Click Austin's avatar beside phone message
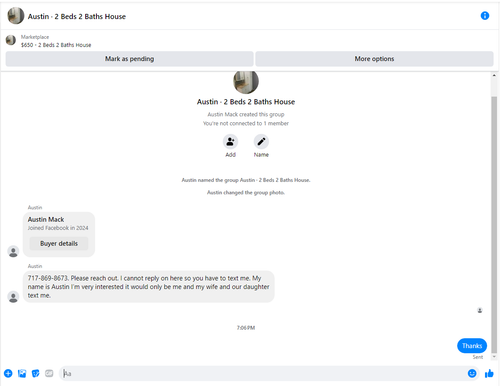 click(x=13, y=297)
